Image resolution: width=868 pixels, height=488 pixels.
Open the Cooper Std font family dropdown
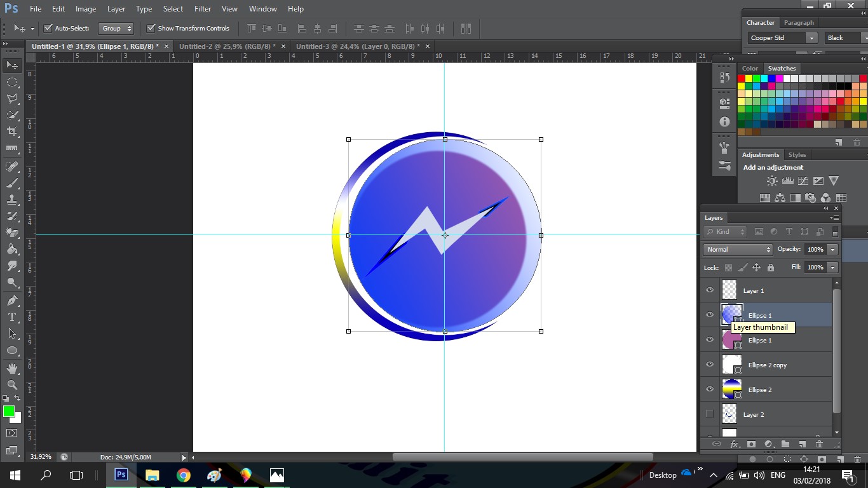811,38
